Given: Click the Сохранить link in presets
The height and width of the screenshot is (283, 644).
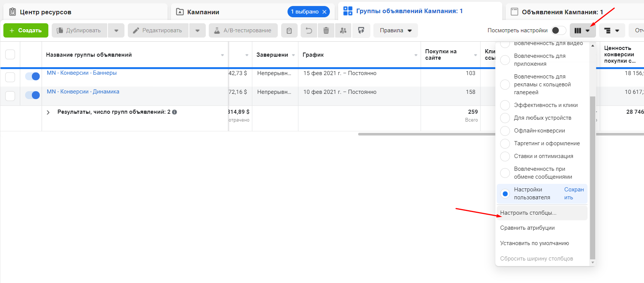Looking at the screenshot, I should pos(574,194).
